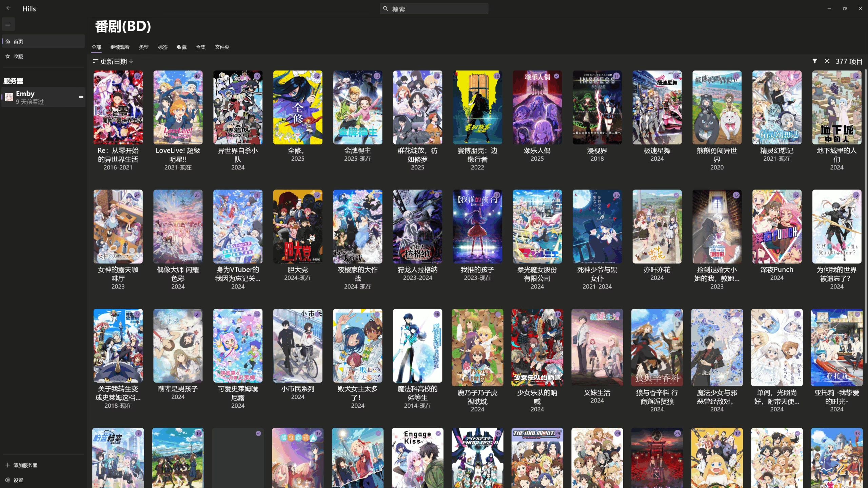Open the 极速星舞 poster

click(x=657, y=107)
